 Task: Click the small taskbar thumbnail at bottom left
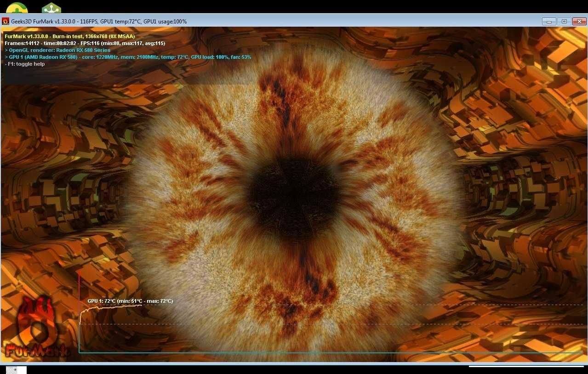16,370
